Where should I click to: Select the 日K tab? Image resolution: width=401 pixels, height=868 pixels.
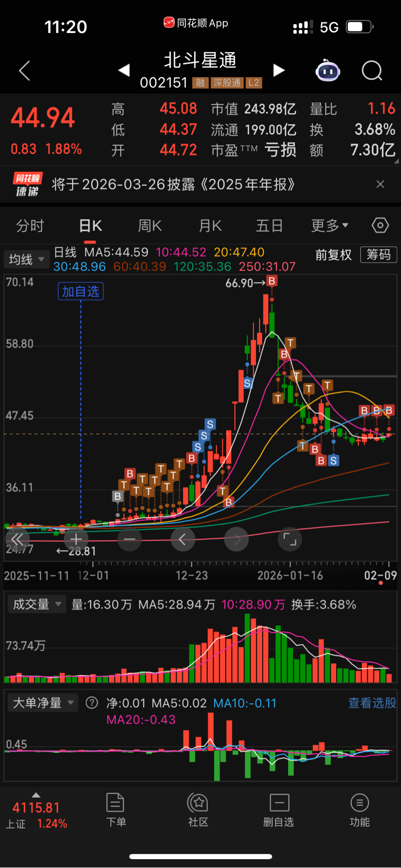tap(90, 226)
